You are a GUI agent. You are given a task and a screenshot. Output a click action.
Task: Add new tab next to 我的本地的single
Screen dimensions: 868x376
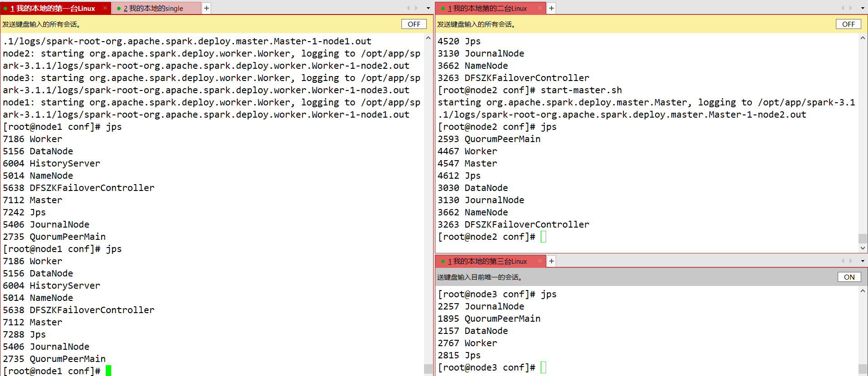coord(207,8)
